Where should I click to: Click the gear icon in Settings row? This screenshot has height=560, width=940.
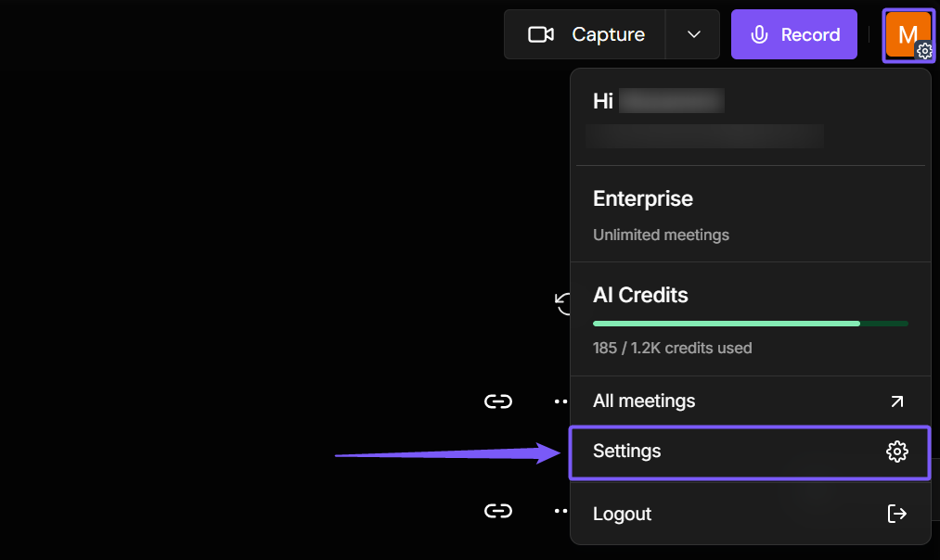896,452
